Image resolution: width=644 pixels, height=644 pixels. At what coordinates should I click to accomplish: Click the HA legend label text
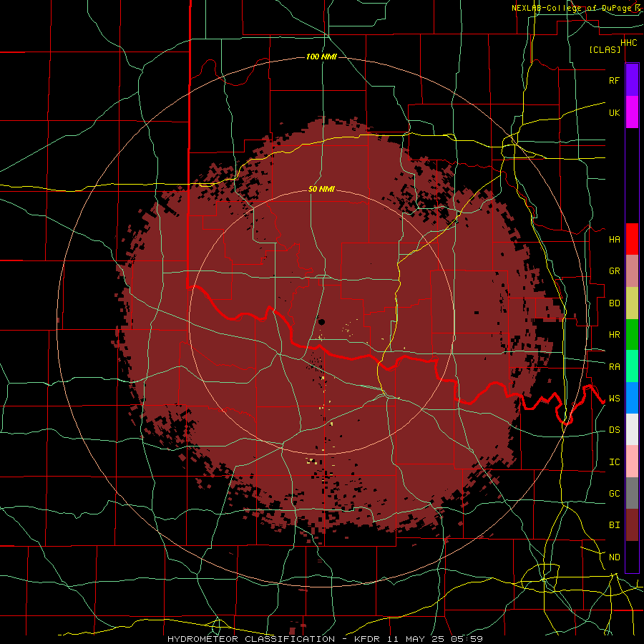(x=614, y=239)
